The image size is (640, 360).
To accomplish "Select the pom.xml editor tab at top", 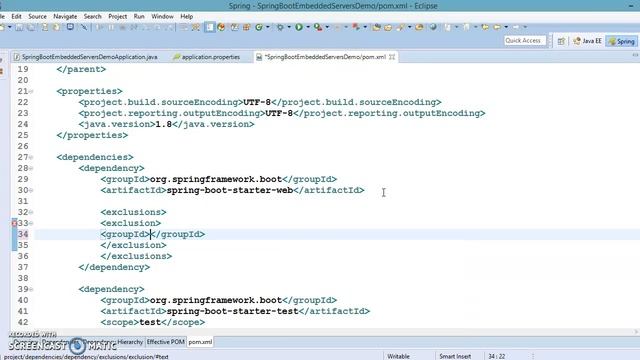I will pos(325,57).
